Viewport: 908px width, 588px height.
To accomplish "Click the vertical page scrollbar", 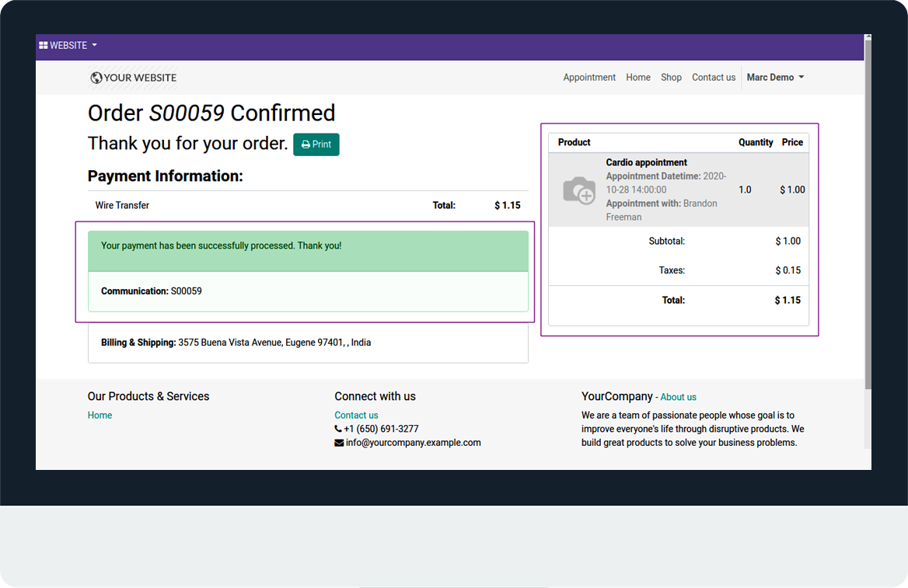I will pyautogui.click(x=868, y=214).
